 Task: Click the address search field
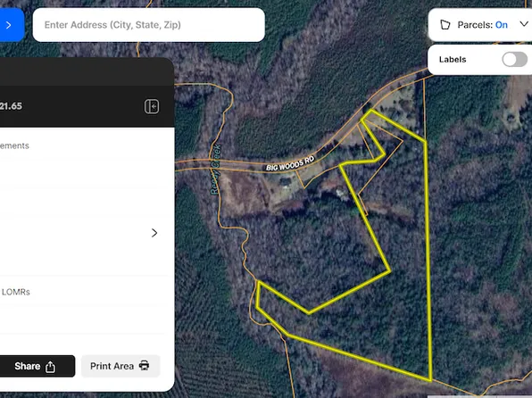click(x=148, y=25)
